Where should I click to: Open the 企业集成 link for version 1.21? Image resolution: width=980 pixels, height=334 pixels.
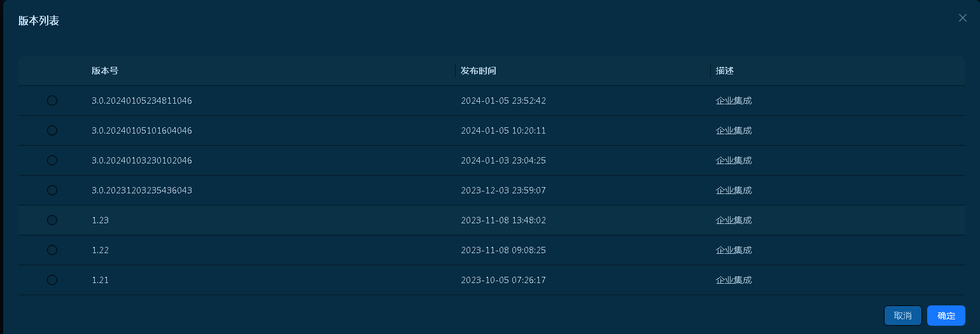(x=734, y=280)
